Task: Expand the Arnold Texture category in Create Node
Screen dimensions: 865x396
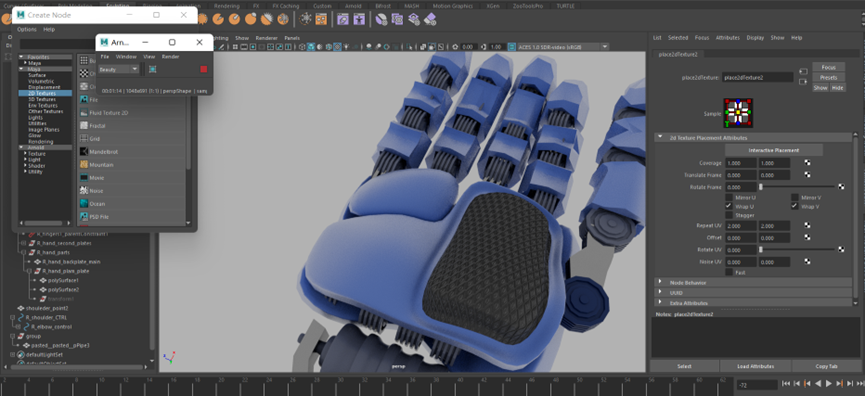Action: coord(25,153)
